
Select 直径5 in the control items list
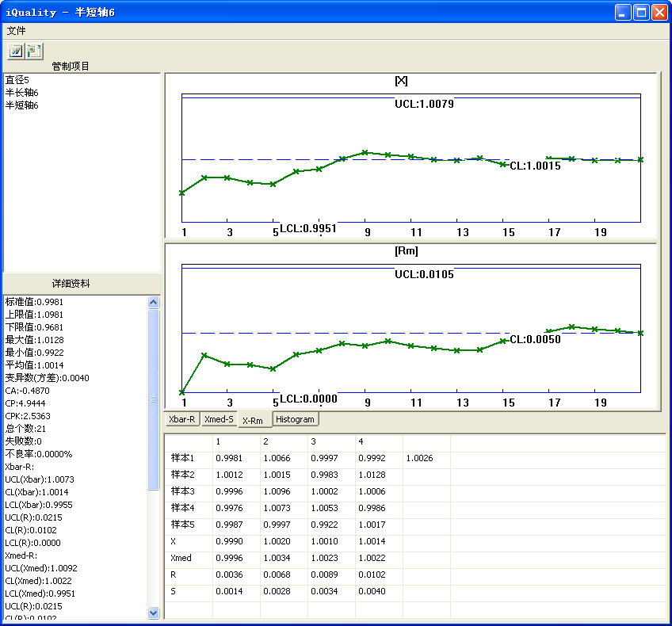(x=17, y=80)
